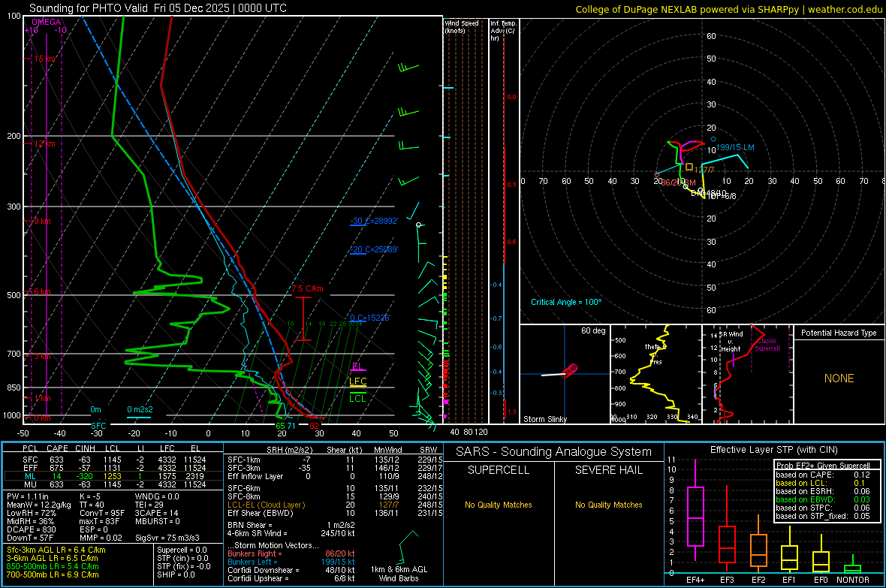The image size is (886, 588).
Task: Select the SFC parcel row in table
Action: 113,460
